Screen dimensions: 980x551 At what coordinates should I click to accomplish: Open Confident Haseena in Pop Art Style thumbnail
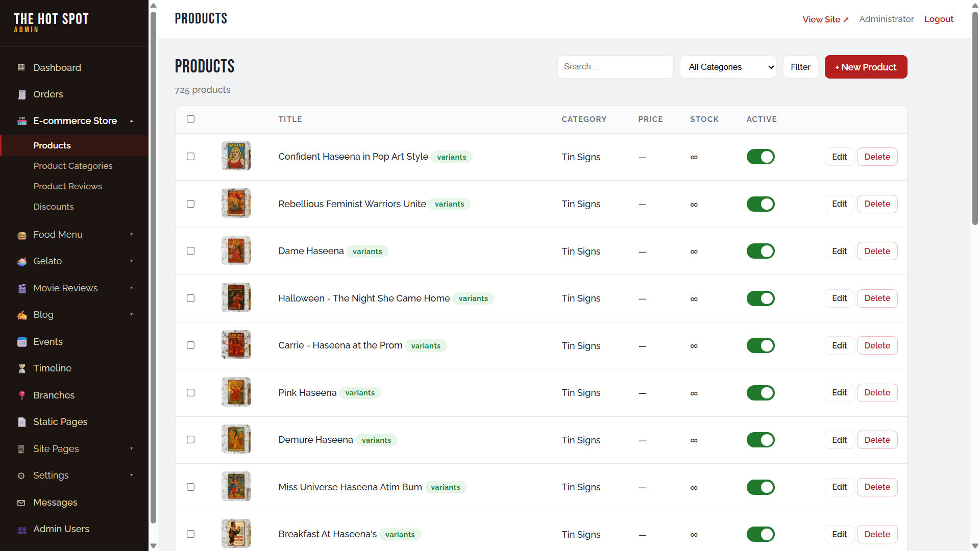236,156
